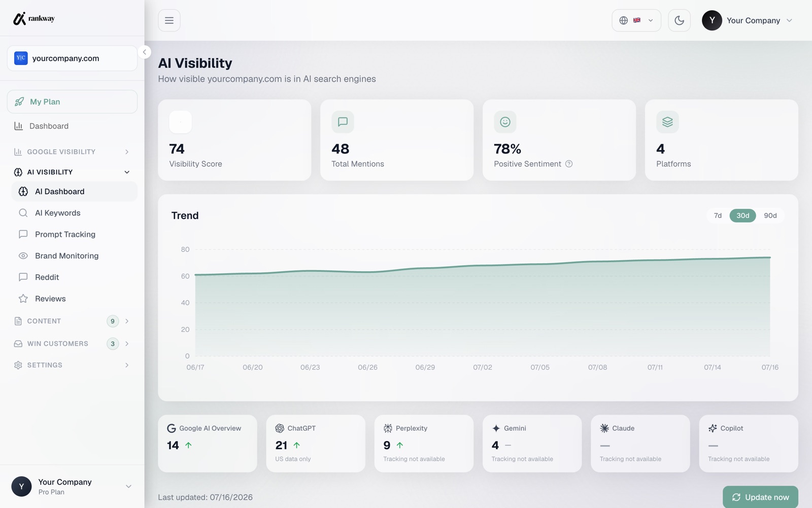Click the Google AI Overview logo

(x=172, y=428)
